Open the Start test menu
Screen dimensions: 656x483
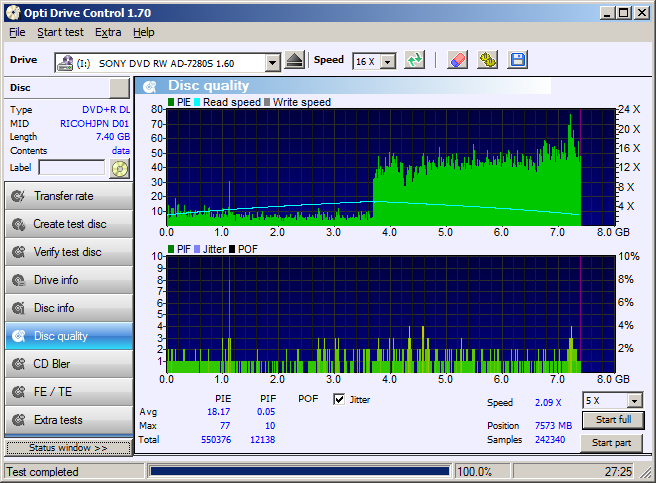pyautogui.click(x=60, y=32)
